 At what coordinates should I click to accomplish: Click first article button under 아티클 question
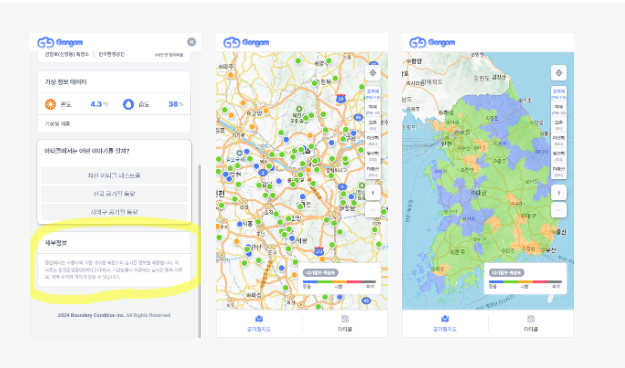114,175
